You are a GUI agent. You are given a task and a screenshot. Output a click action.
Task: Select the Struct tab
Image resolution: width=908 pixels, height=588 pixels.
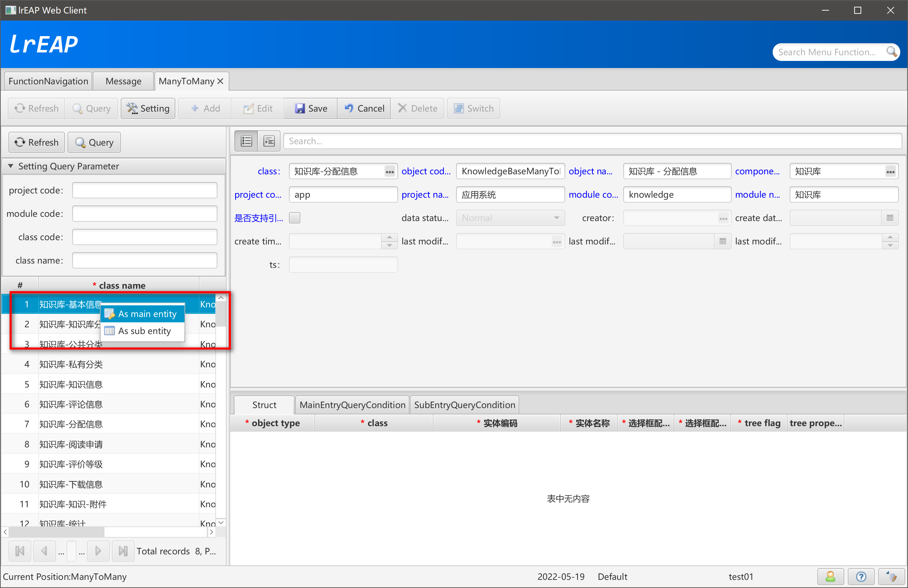(264, 405)
